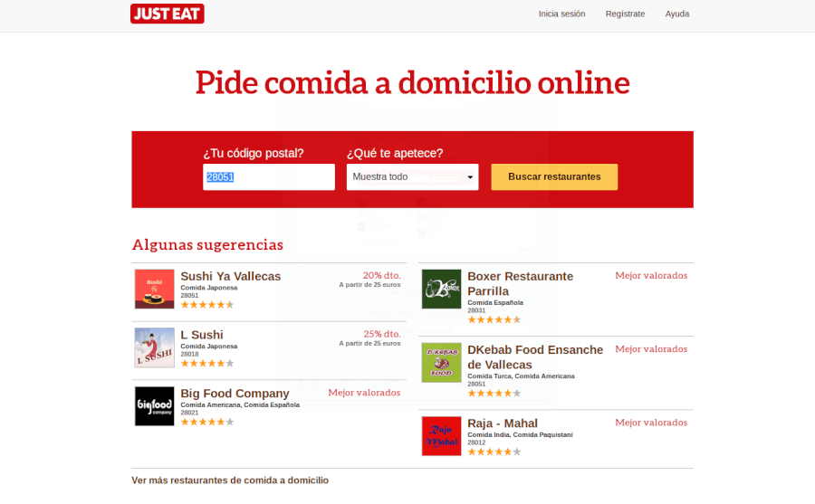The image size is (815, 504).
Task: Select L Sushi restaurant title
Action: [202, 335]
